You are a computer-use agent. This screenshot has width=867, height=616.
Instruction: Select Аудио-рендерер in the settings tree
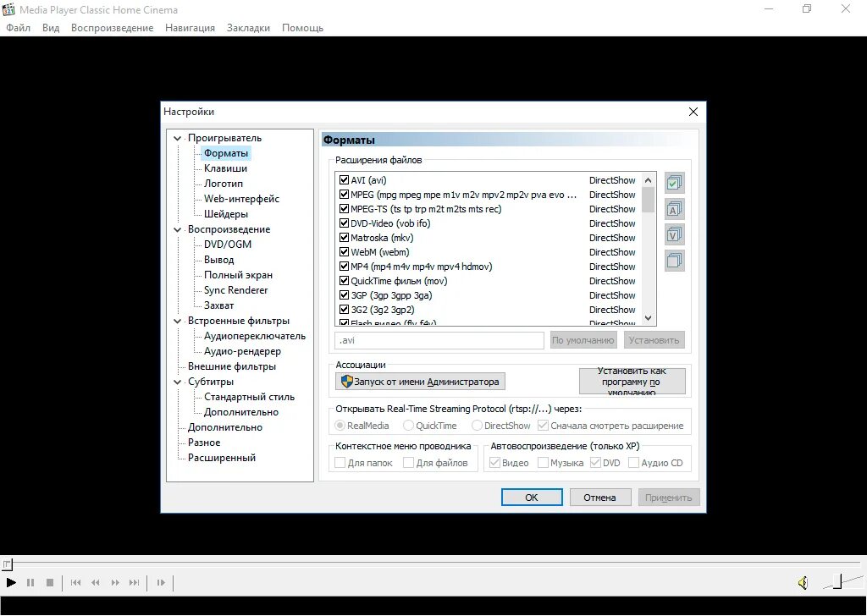tap(242, 351)
